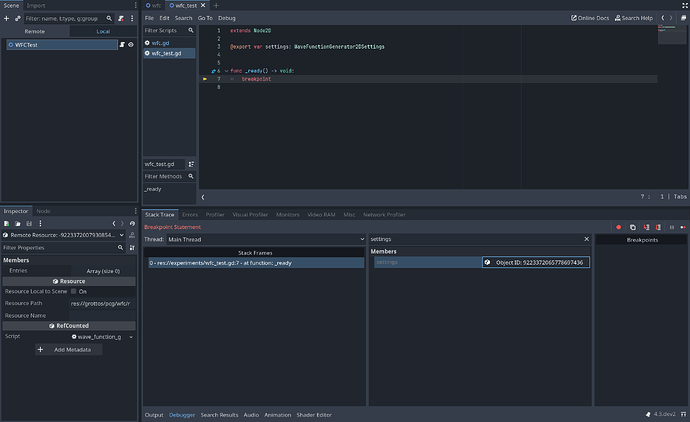The image size is (690, 422).
Task: Open script attached to WFCTest node
Action: pos(122,44)
